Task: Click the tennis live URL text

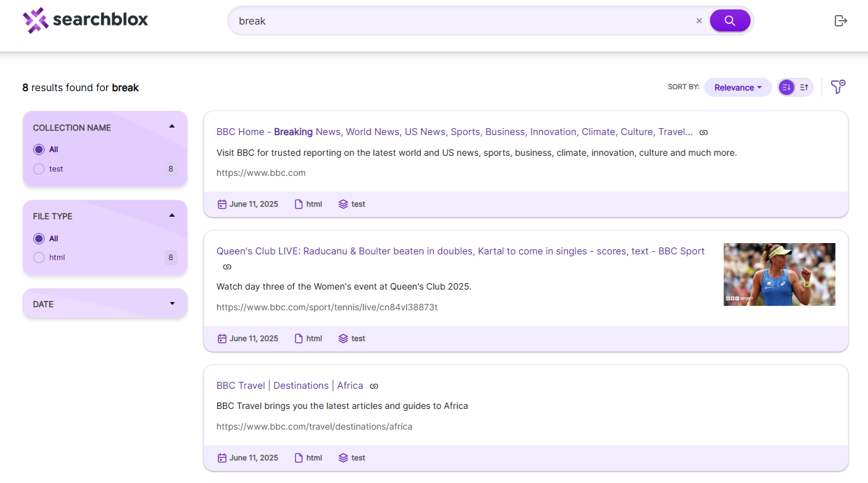Action: 327,307
